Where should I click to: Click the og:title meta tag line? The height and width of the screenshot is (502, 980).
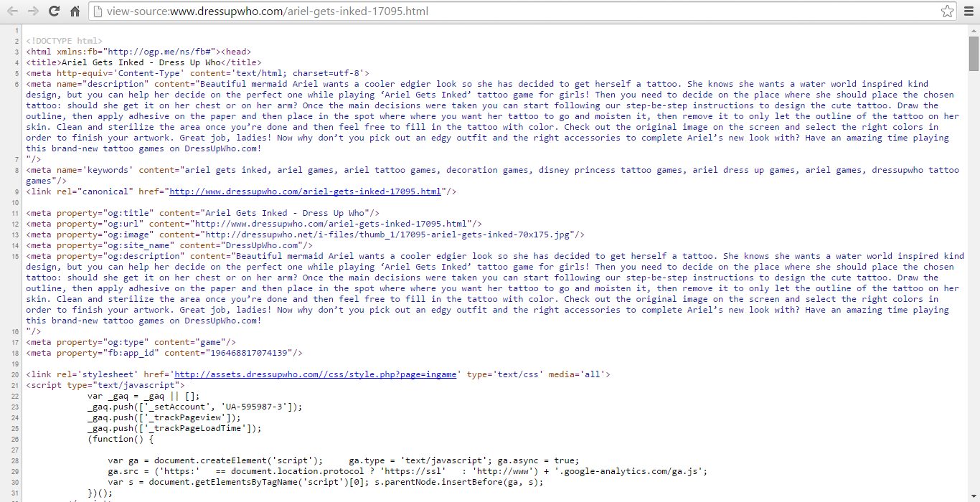[x=202, y=213]
